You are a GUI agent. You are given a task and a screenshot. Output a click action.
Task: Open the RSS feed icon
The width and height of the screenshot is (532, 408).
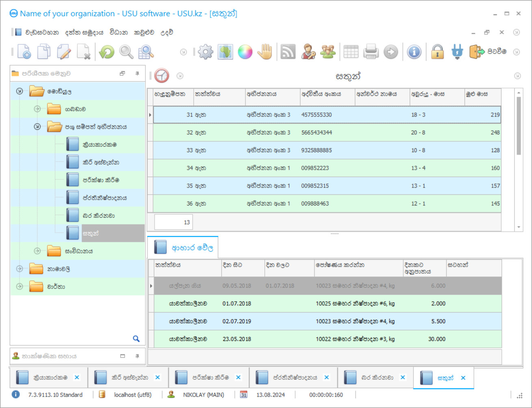(288, 52)
